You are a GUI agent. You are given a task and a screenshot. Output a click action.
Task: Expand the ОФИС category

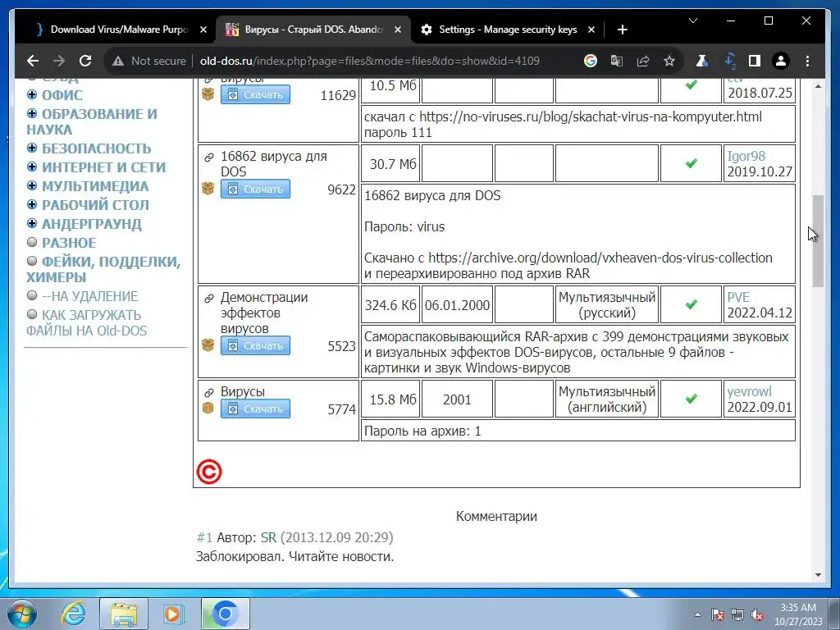(32, 95)
